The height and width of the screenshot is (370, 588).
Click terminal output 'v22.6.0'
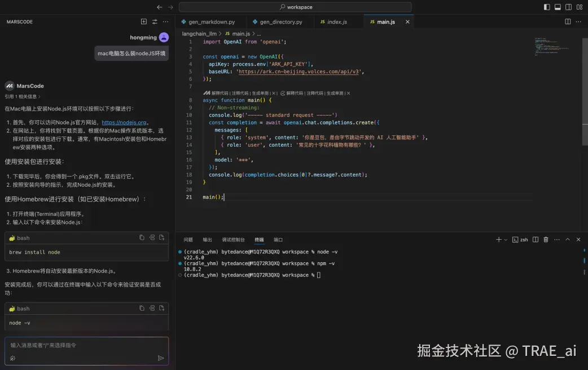pos(194,258)
